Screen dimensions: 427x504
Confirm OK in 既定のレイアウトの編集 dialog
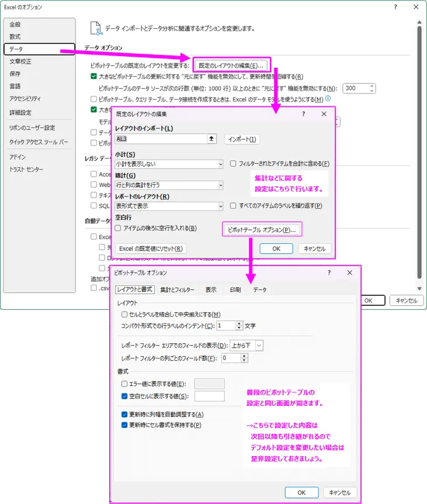point(276,248)
